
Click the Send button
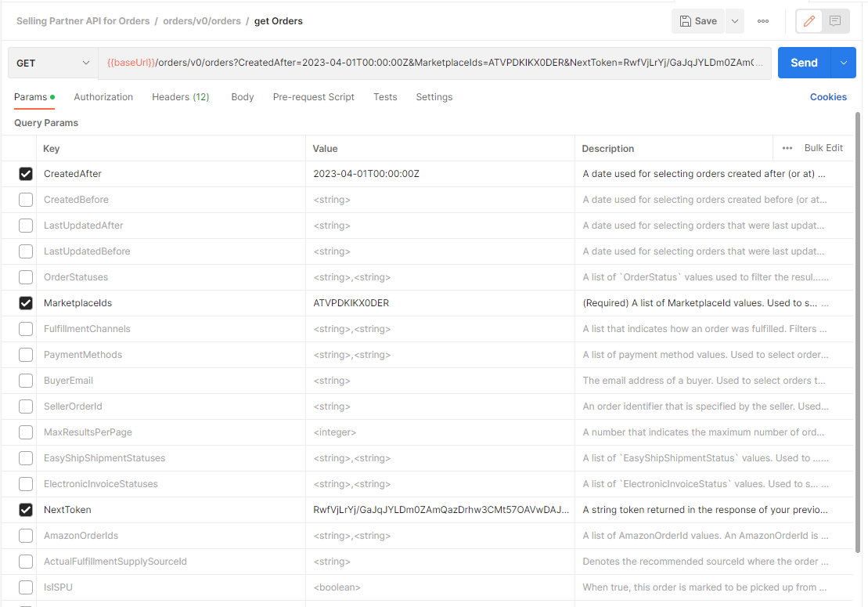click(806, 62)
